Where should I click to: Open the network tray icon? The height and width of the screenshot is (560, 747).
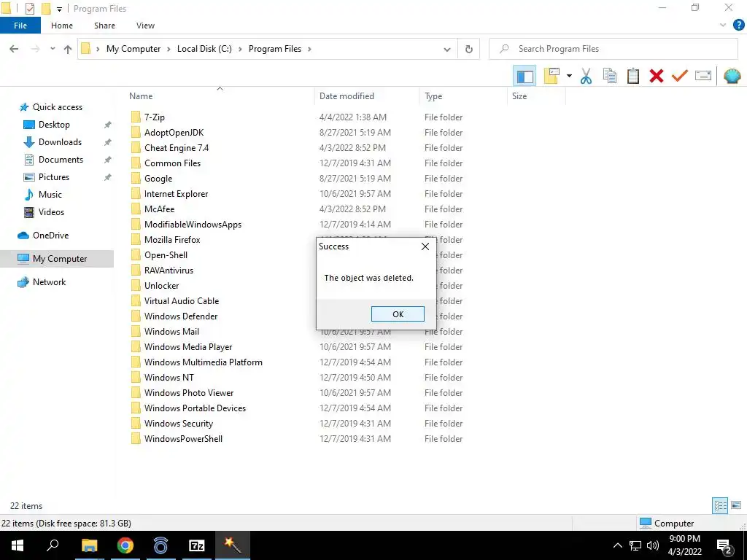[635, 545]
